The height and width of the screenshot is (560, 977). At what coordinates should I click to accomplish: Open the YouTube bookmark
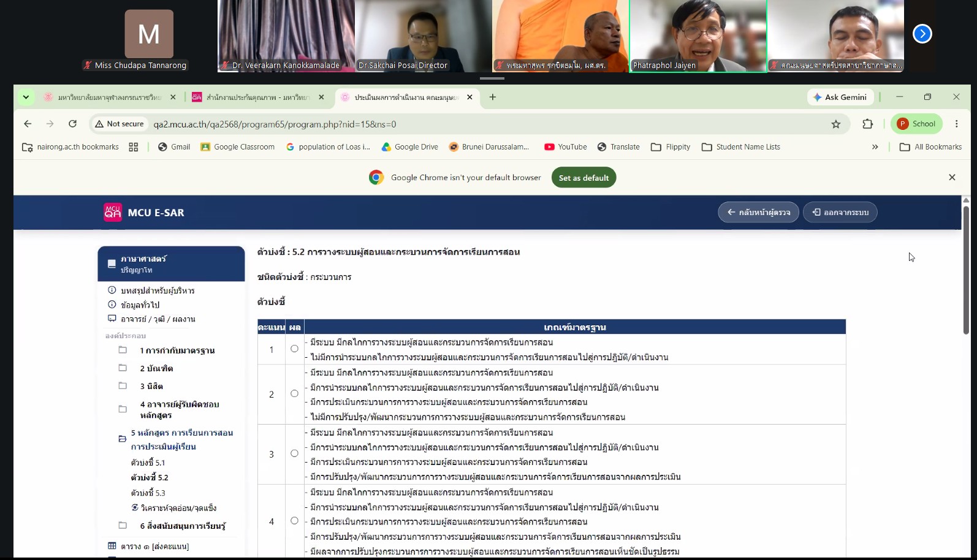[565, 147]
